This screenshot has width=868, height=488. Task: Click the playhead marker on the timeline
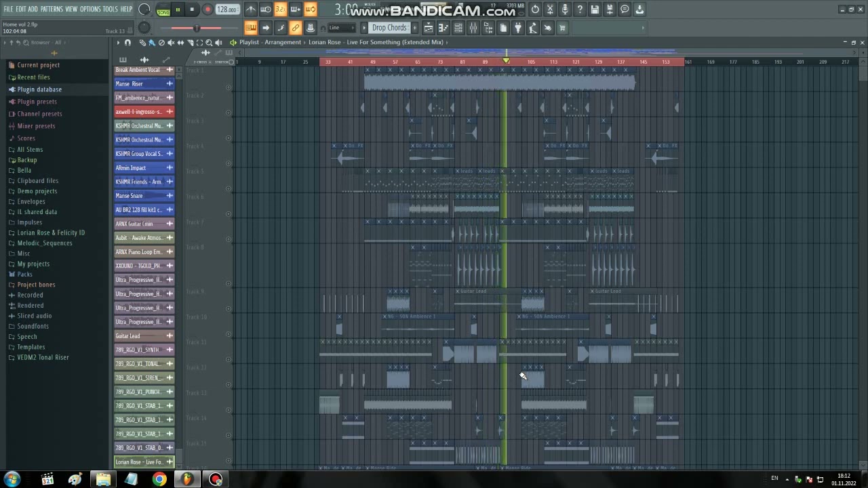[506, 62]
